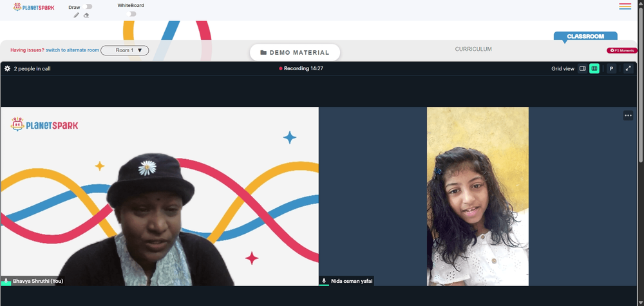Click the PlanetSpark logo in header
This screenshot has width=644, height=306.
click(33, 7)
